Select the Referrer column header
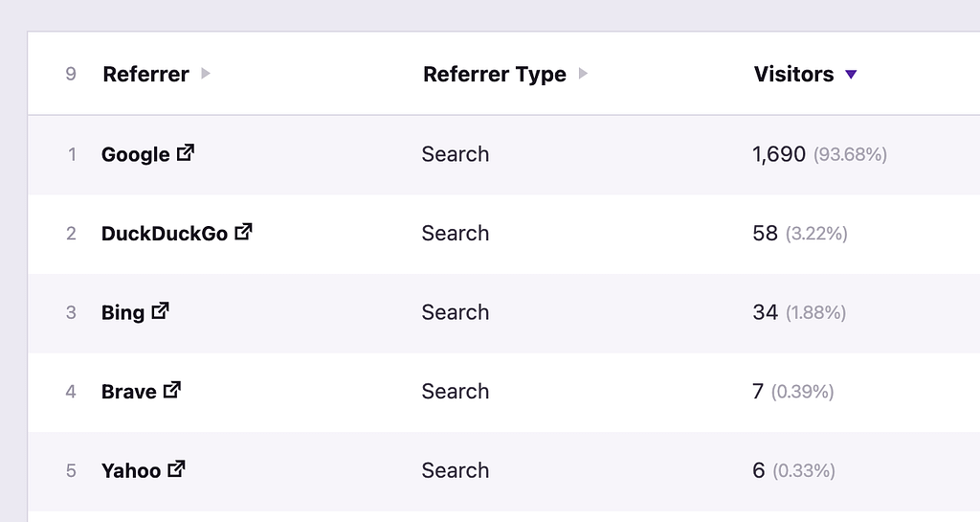Image resolution: width=980 pixels, height=522 pixels. (145, 74)
